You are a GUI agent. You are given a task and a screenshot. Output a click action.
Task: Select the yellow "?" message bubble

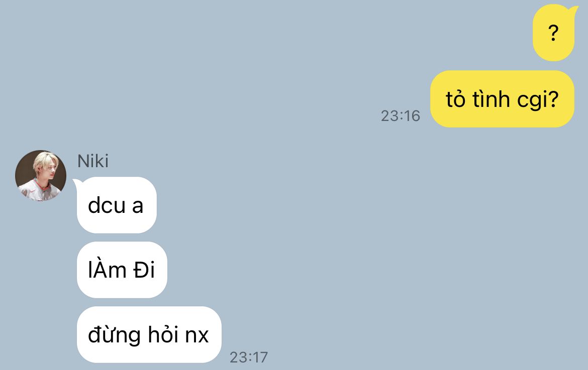[553, 33]
